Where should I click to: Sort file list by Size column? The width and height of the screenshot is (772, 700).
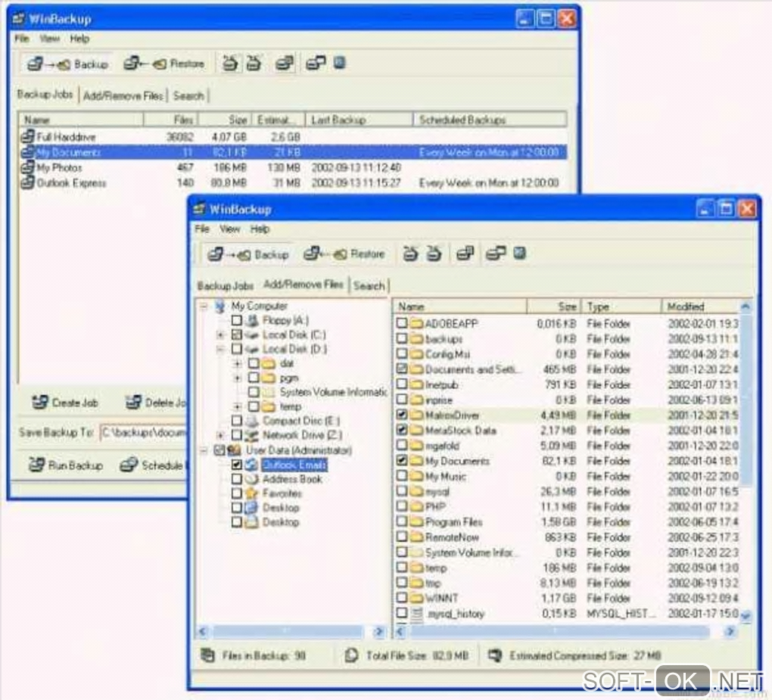[554, 306]
